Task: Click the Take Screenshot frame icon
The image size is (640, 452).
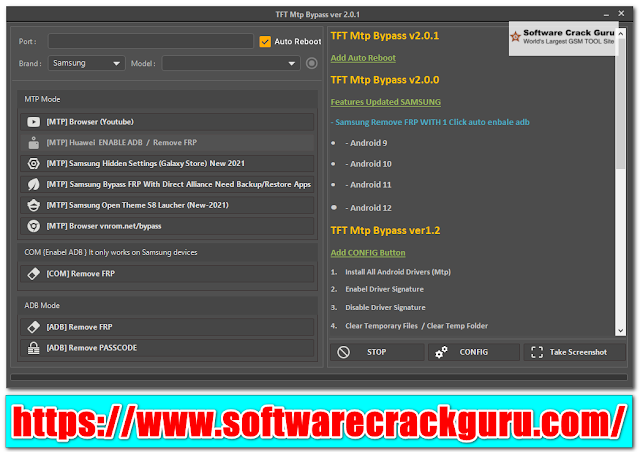Action: [x=537, y=352]
